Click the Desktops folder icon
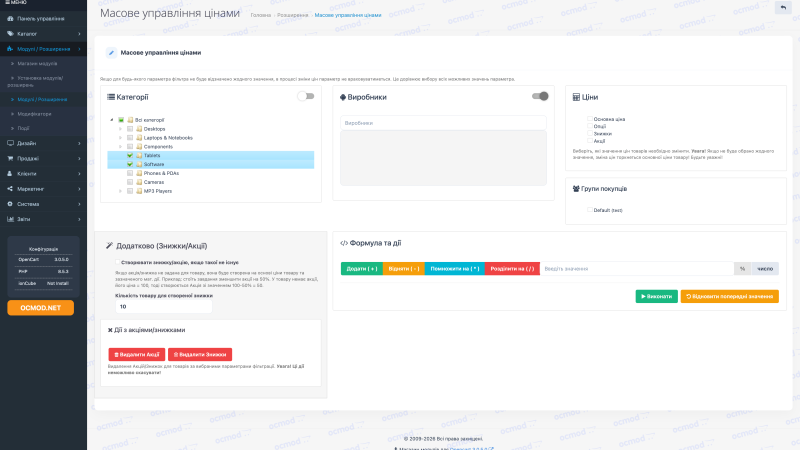 click(139, 129)
